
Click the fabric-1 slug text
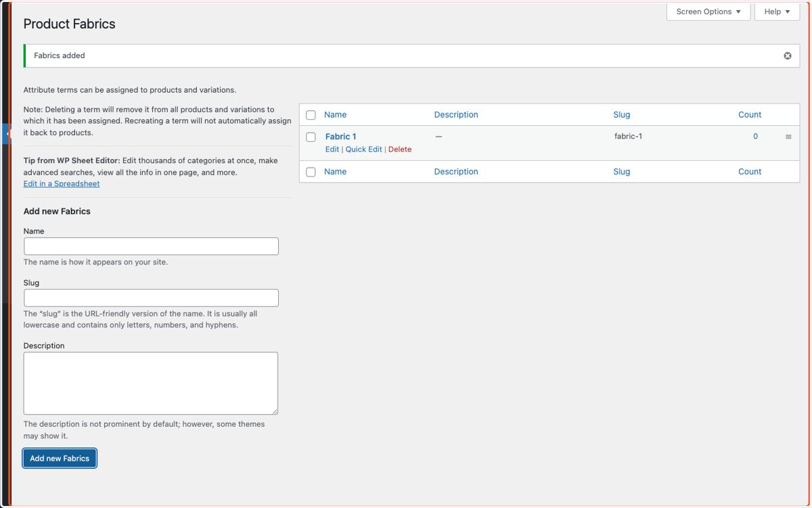point(628,136)
